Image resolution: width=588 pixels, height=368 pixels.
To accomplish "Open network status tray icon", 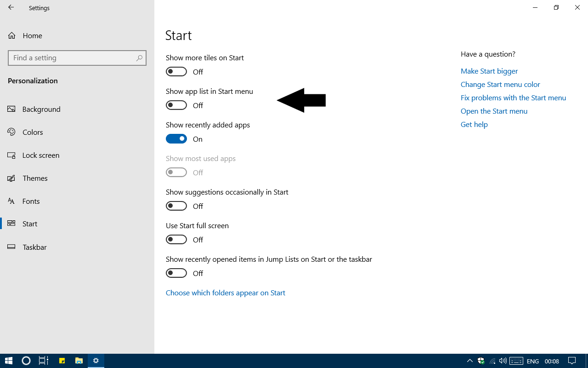I will click(x=492, y=361).
